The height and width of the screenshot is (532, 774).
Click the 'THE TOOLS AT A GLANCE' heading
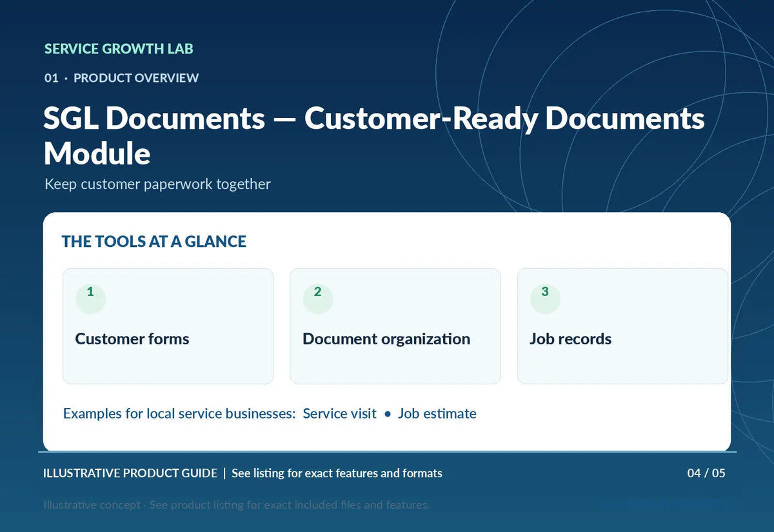pyautogui.click(x=154, y=242)
